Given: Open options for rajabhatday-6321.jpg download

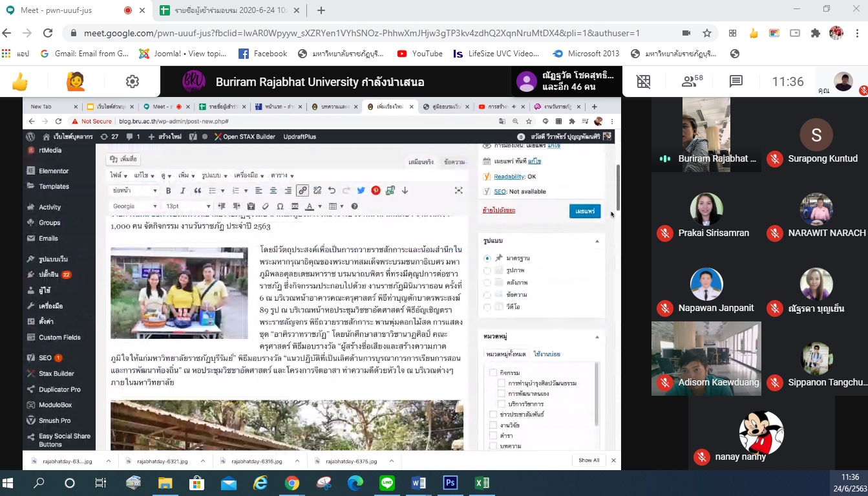Looking at the screenshot, I should click(x=203, y=461).
